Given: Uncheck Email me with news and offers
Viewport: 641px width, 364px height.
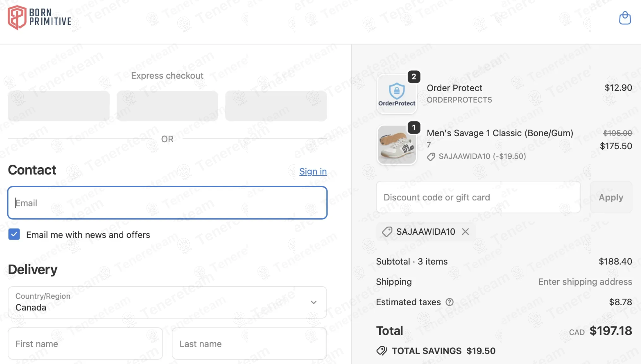Looking at the screenshot, I should pyautogui.click(x=14, y=234).
